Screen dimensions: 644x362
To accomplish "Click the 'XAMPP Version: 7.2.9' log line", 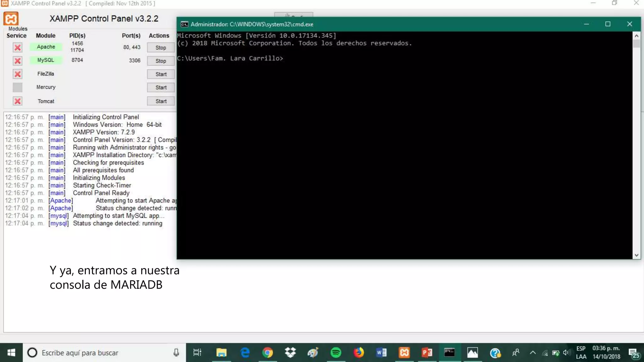I will pyautogui.click(x=104, y=132).
